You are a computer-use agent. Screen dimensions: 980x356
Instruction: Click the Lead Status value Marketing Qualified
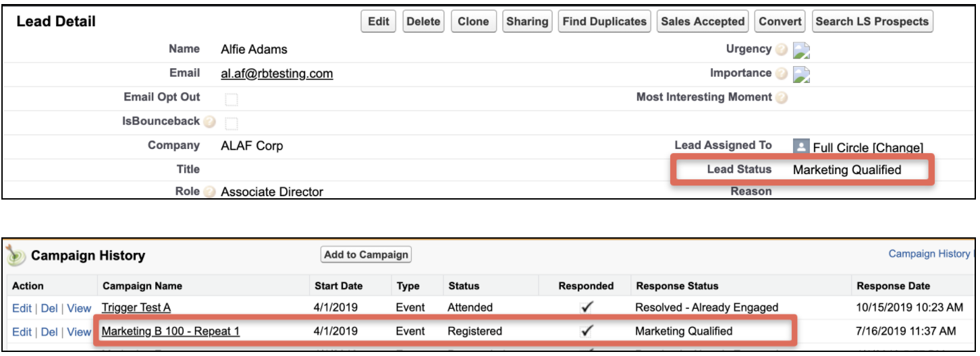pos(847,170)
